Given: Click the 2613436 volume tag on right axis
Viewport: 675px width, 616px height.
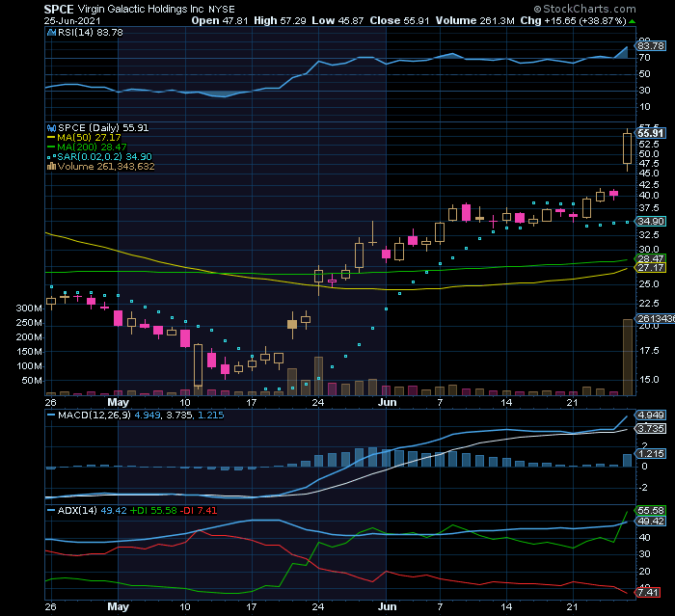Looking at the screenshot, I should click(655, 318).
